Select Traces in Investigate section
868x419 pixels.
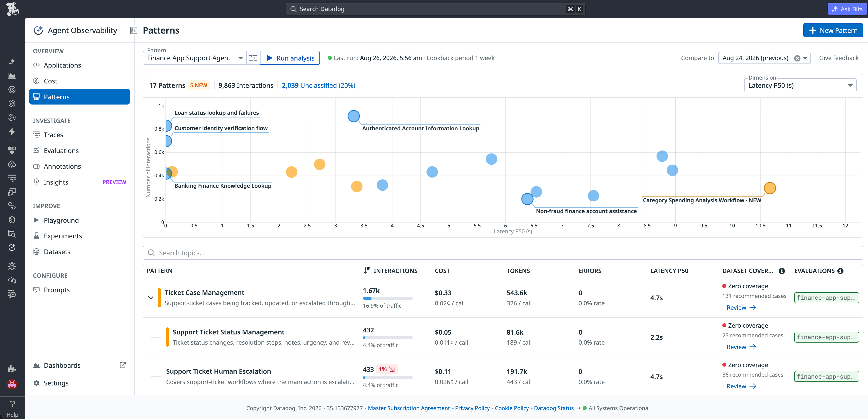pyautogui.click(x=53, y=135)
